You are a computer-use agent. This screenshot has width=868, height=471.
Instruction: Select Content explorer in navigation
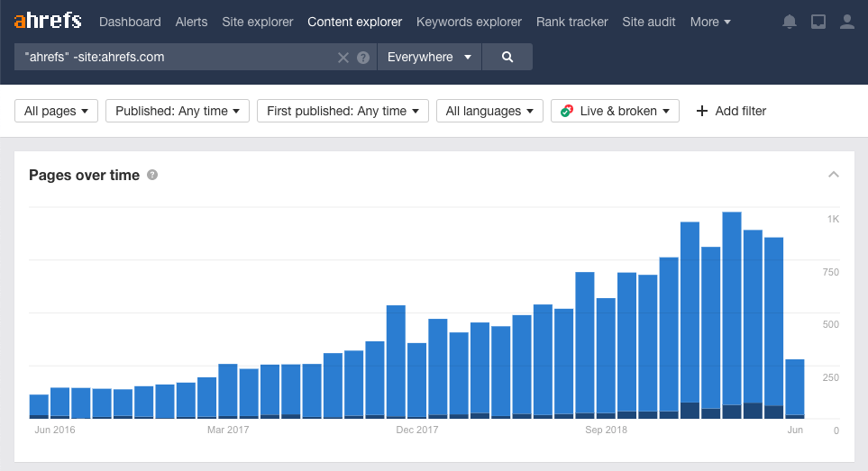[x=355, y=22]
